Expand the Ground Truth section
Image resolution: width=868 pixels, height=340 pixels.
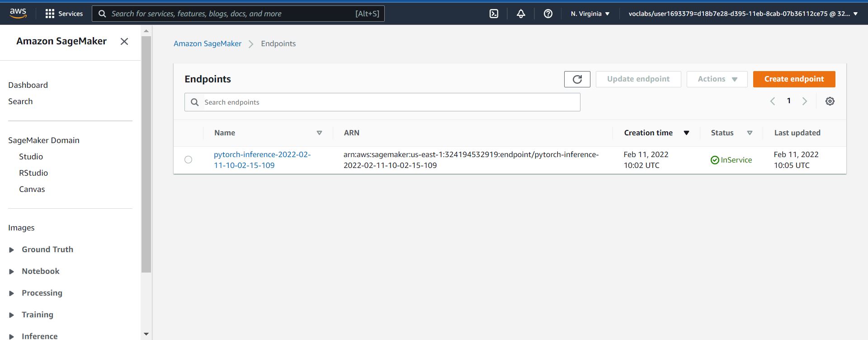click(12, 249)
